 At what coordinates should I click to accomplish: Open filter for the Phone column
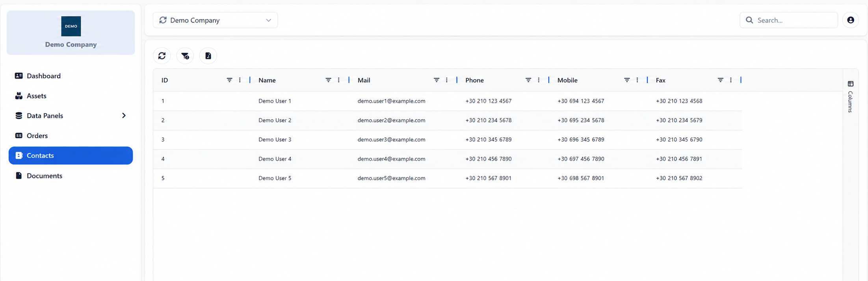click(528, 80)
